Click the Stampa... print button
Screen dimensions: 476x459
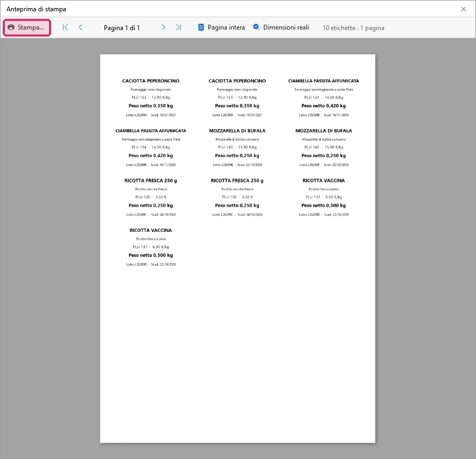pos(27,27)
